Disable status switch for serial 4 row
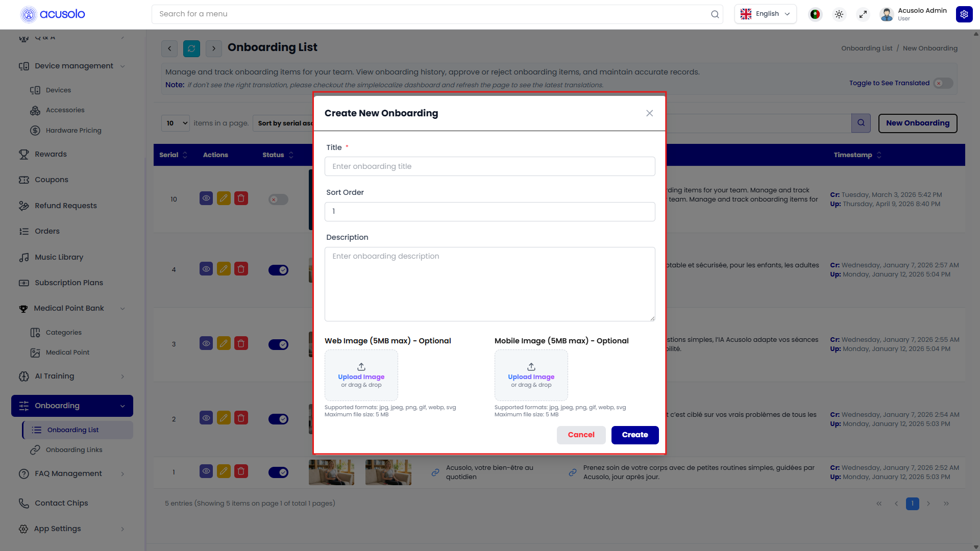980x551 pixels. coord(279,270)
